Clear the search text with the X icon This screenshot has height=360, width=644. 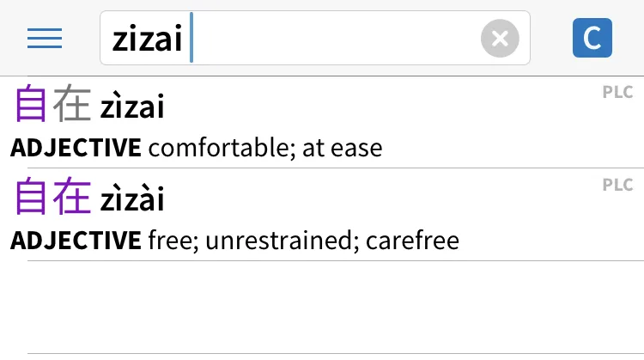[x=500, y=38]
